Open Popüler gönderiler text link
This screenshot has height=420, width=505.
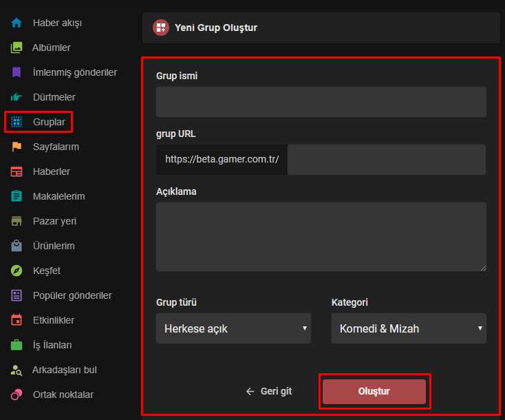click(x=72, y=295)
